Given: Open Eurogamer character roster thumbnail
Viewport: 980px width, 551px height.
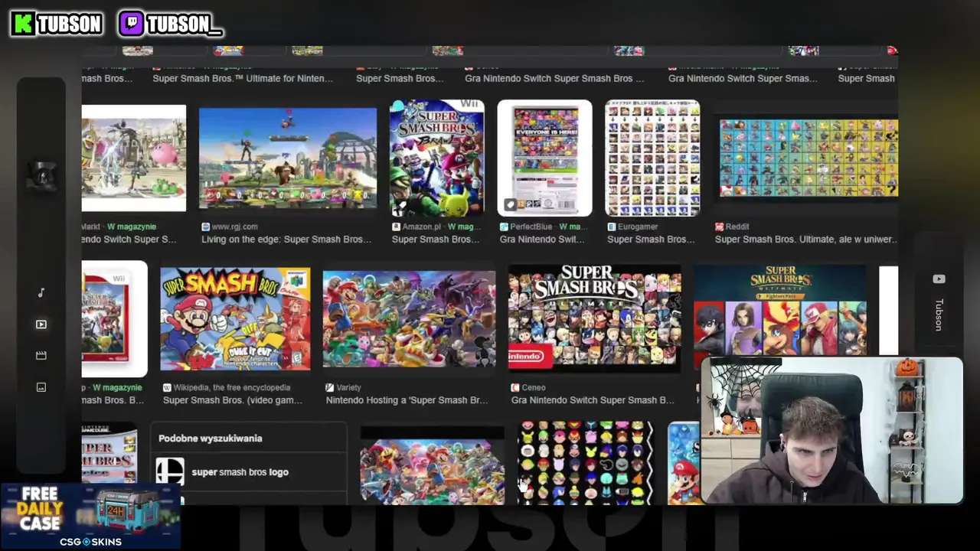Looking at the screenshot, I should (x=652, y=158).
